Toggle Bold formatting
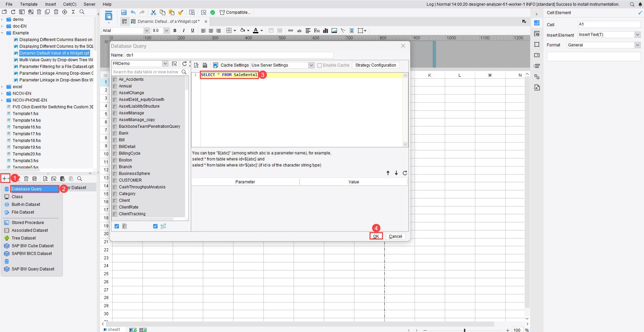The width and height of the screenshot is (644, 332). [x=175, y=31]
